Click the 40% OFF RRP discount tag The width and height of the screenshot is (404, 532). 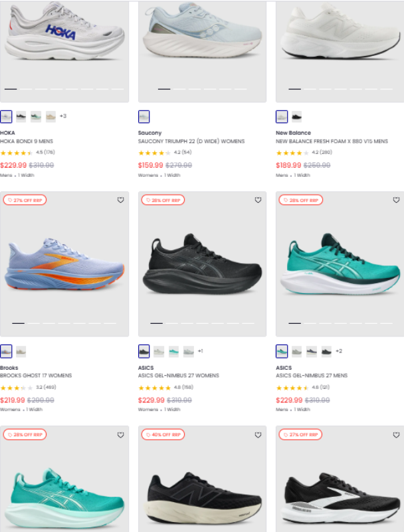point(163,434)
